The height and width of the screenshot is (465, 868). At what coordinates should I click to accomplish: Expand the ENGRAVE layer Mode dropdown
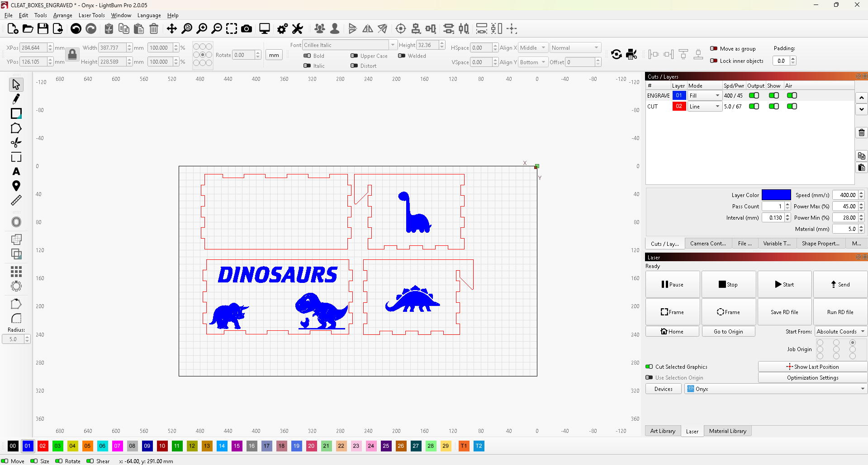point(704,95)
